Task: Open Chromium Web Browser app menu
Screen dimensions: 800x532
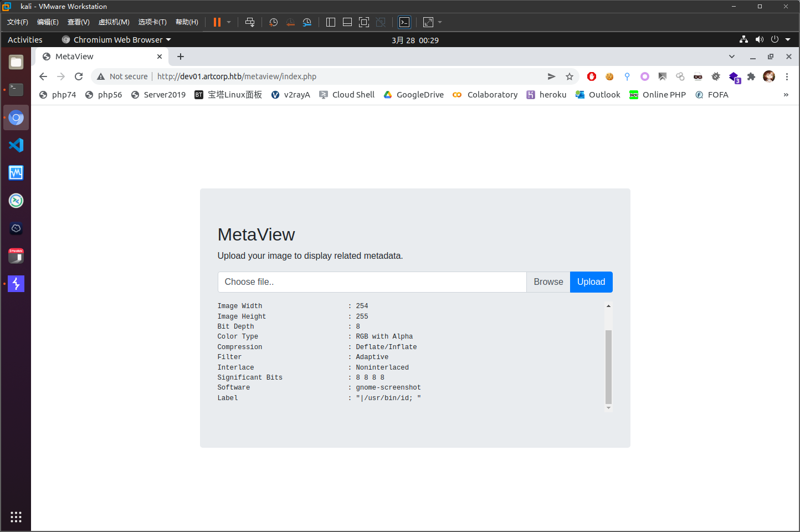Action: [x=116, y=40]
